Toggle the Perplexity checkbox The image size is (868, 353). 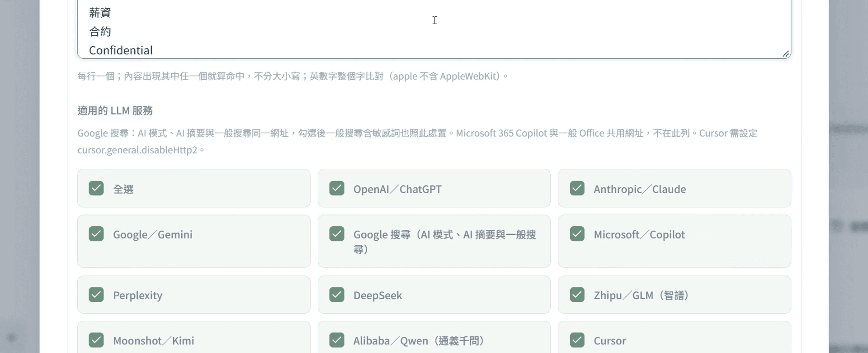coord(96,295)
